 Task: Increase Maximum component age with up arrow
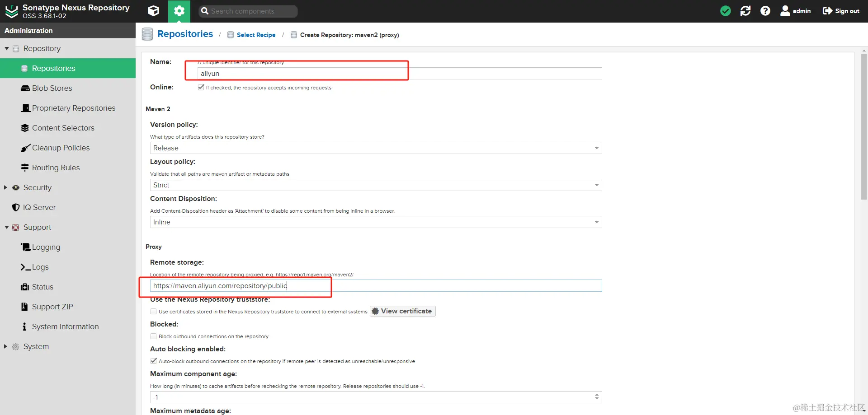[x=597, y=395]
